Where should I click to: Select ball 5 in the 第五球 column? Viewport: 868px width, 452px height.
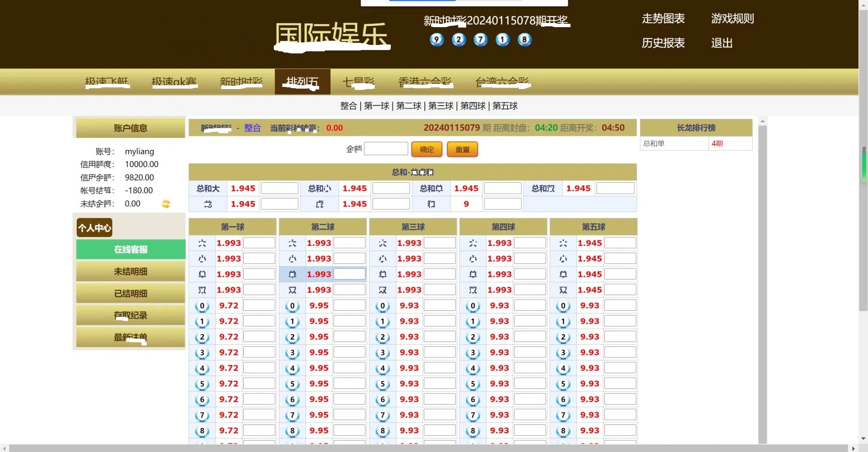(563, 384)
